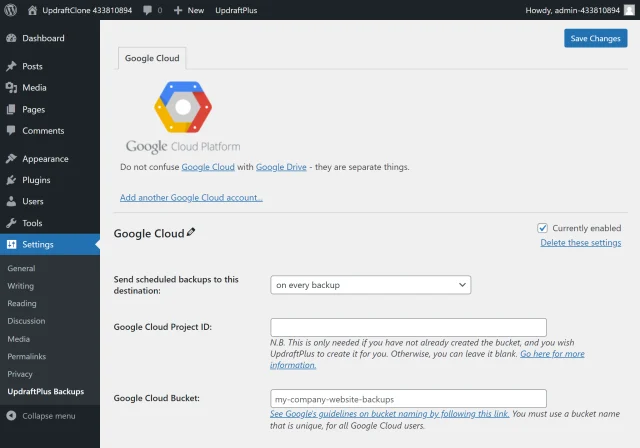Click Add another Google Cloud account link
Screen dimensions: 640x448
click(x=191, y=198)
